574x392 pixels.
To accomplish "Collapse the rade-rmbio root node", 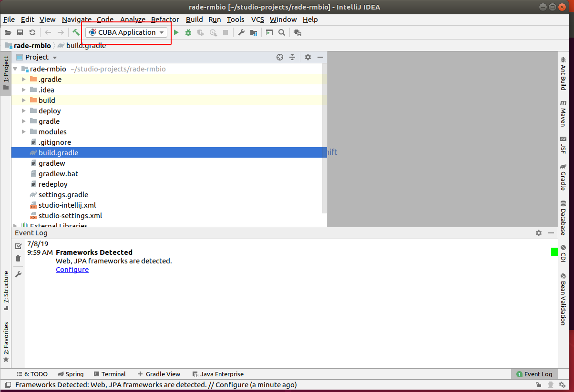I will [x=15, y=69].
